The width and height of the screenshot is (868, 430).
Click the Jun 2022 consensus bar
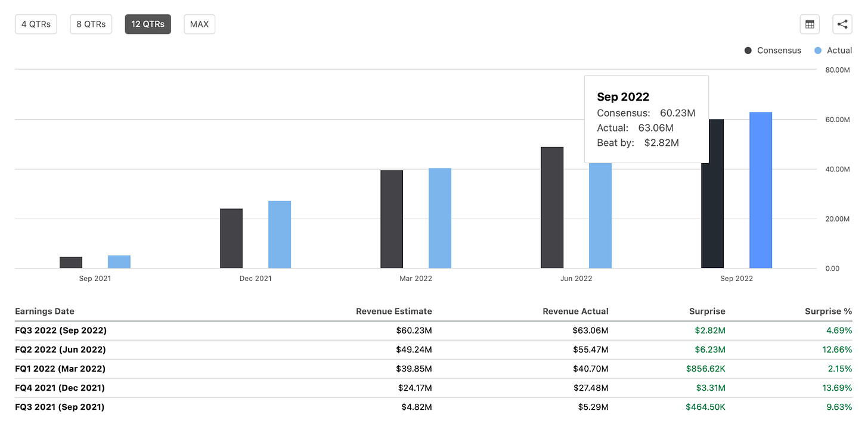click(x=552, y=208)
